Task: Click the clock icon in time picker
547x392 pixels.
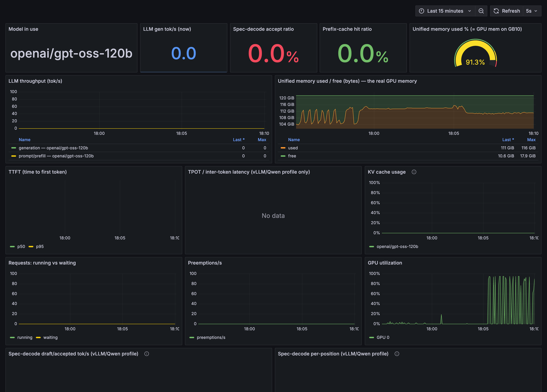Action: [x=422, y=11]
